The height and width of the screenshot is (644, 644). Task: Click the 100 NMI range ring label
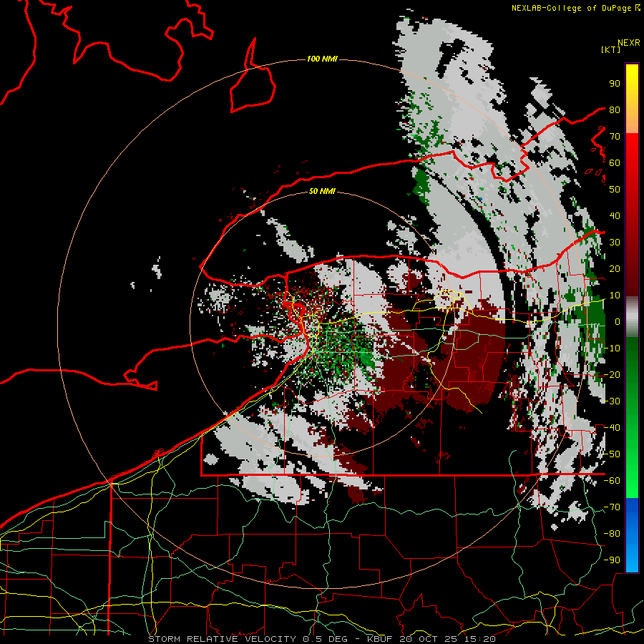[x=322, y=59]
